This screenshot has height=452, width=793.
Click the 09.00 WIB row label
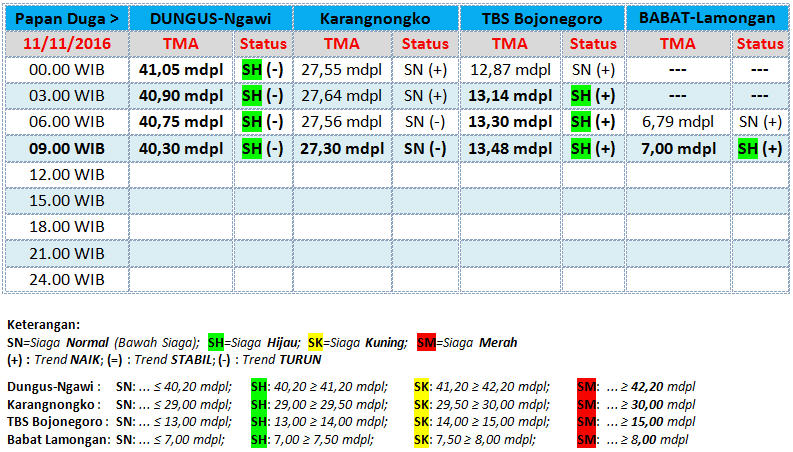(x=64, y=147)
